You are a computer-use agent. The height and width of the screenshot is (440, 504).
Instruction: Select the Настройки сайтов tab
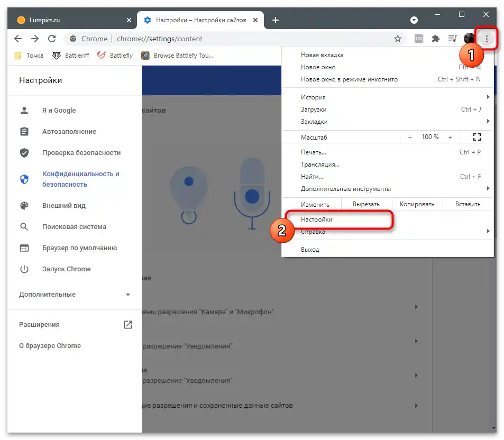[x=200, y=20]
